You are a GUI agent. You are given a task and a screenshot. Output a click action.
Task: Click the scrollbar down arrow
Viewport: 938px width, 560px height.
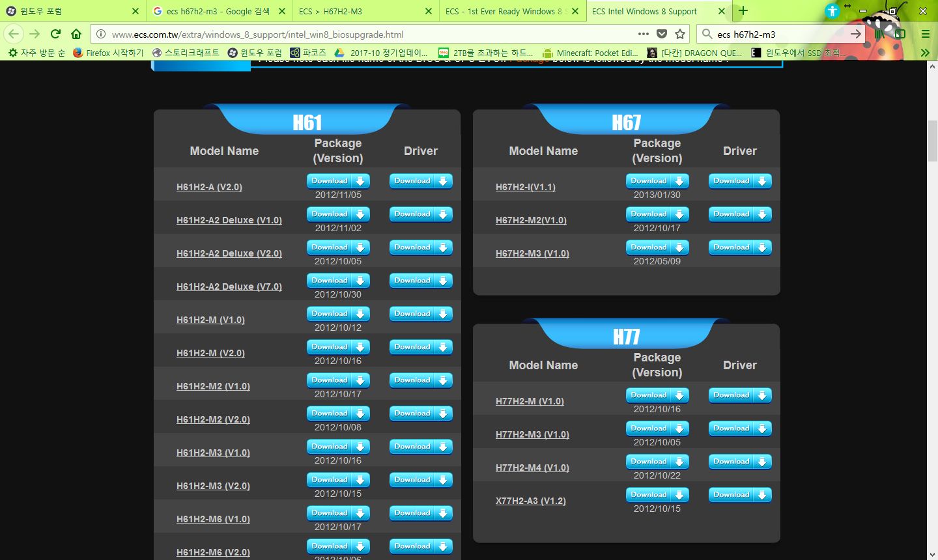(x=932, y=554)
